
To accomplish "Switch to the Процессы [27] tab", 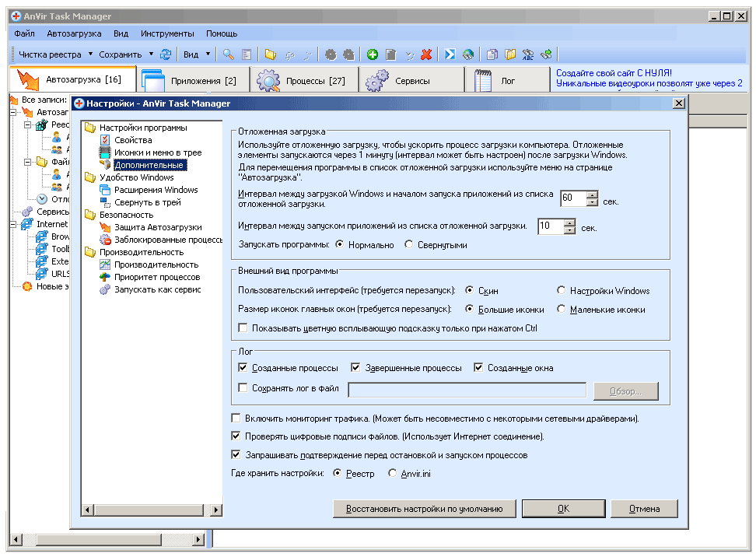I will 305,80.
